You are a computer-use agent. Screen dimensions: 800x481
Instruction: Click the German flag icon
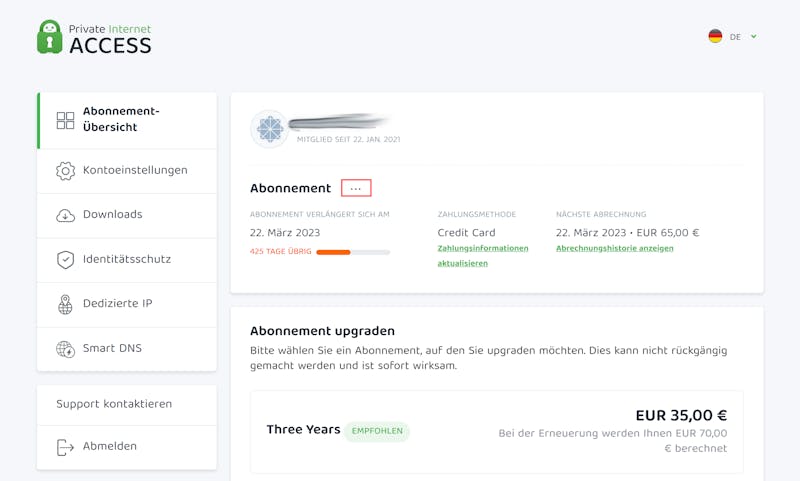715,36
